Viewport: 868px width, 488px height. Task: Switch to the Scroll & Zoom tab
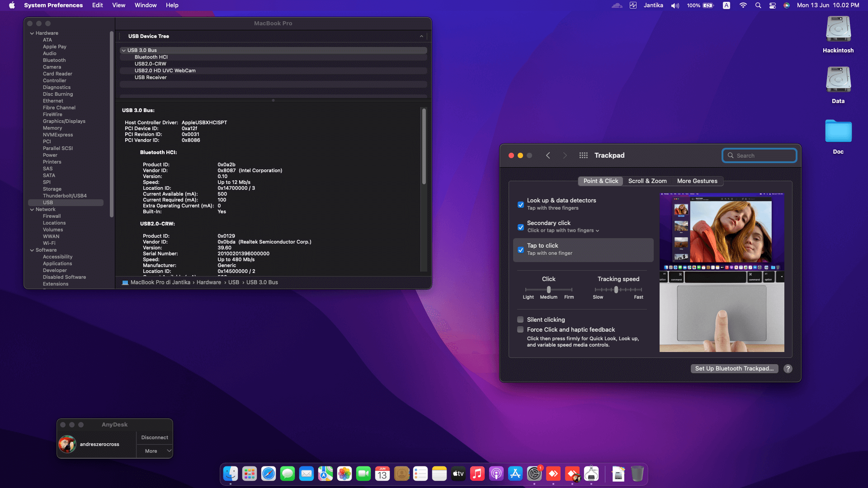tap(647, 181)
